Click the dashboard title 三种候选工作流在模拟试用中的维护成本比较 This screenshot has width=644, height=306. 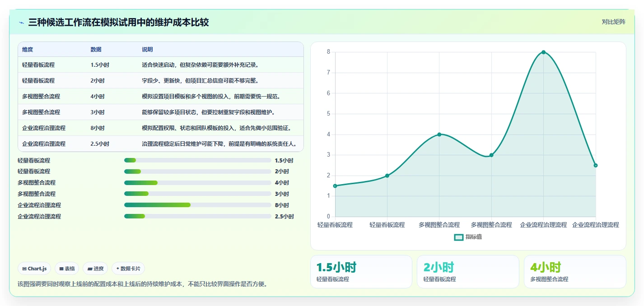(x=118, y=23)
